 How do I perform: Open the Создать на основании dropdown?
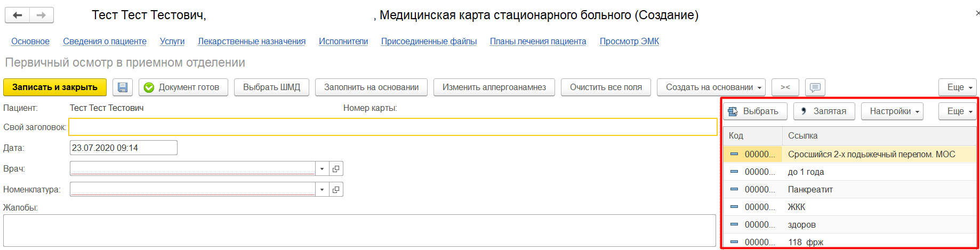[711, 87]
